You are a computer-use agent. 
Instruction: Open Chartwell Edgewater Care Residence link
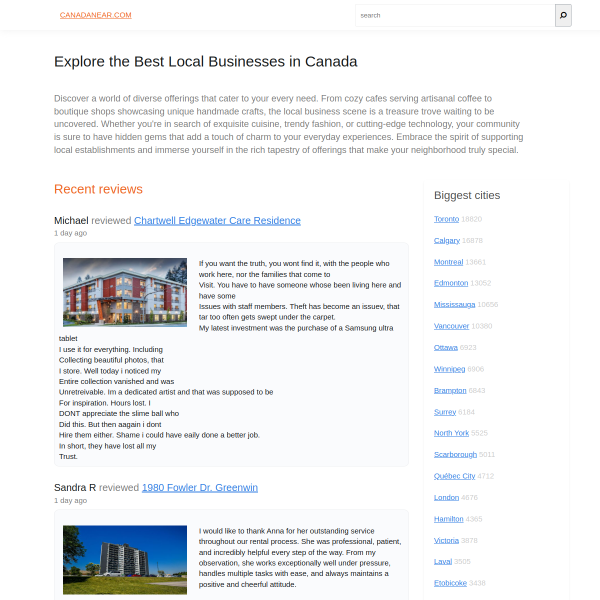[x=217, y=220]
